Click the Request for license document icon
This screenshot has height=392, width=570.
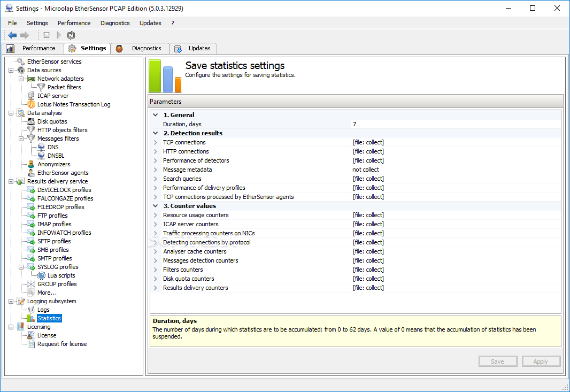[x=31, y=344]
